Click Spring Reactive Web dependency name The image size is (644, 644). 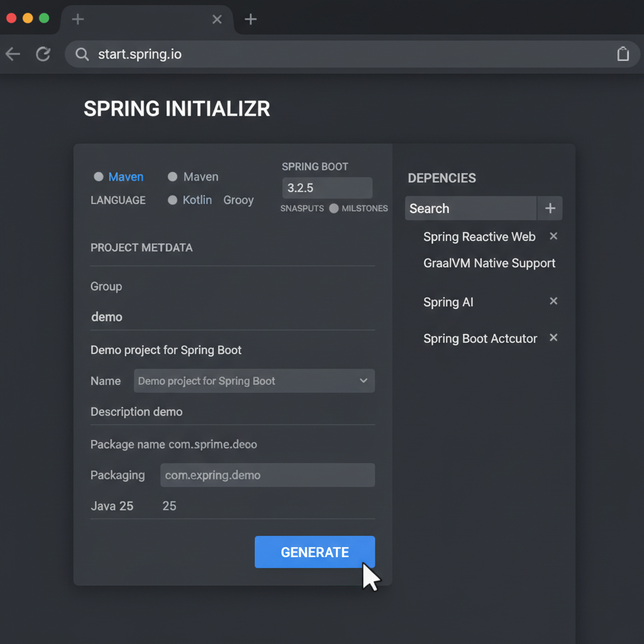coord(479,237)
